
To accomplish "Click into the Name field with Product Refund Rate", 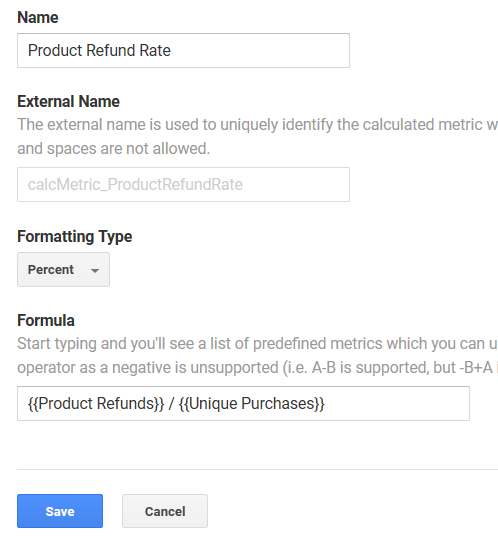I will pos(184,51).
